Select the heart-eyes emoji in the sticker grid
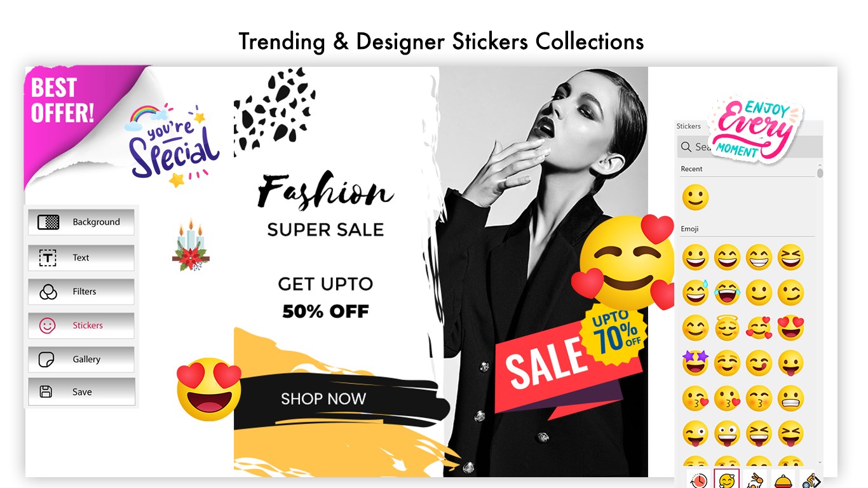The height and width of the screenshot is (488, 868). coord(790,328)
